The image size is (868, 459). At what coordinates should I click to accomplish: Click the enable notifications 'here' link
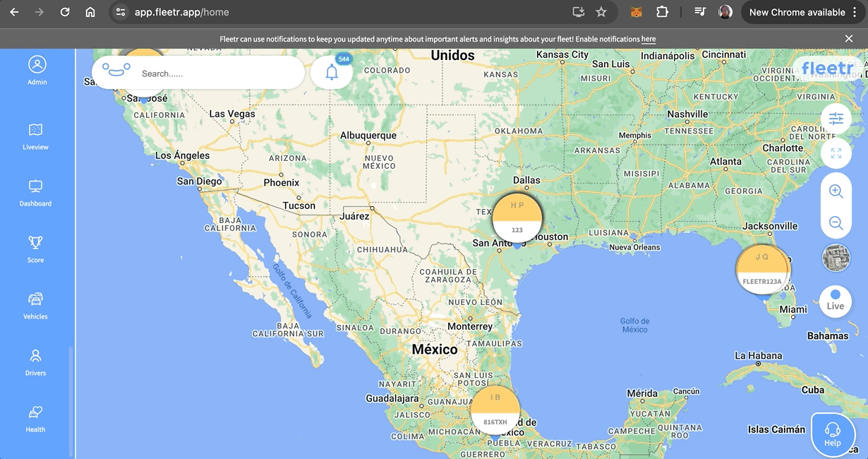click(649, 39)
